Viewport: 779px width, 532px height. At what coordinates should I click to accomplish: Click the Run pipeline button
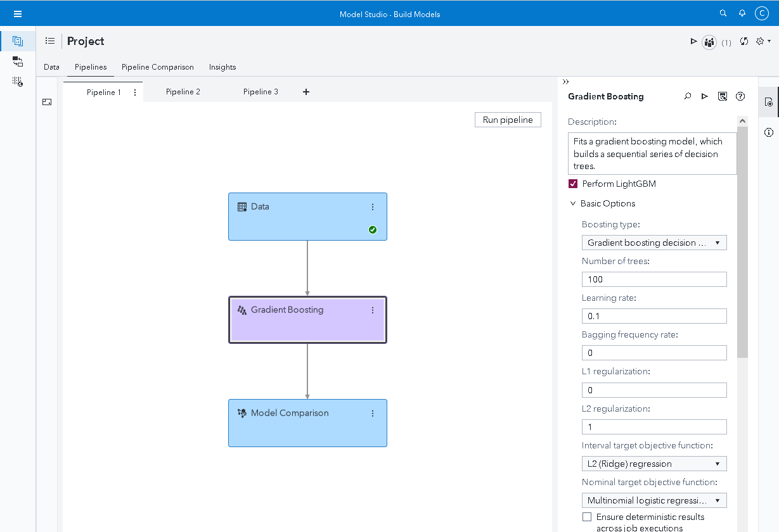[x=508, y=120]
